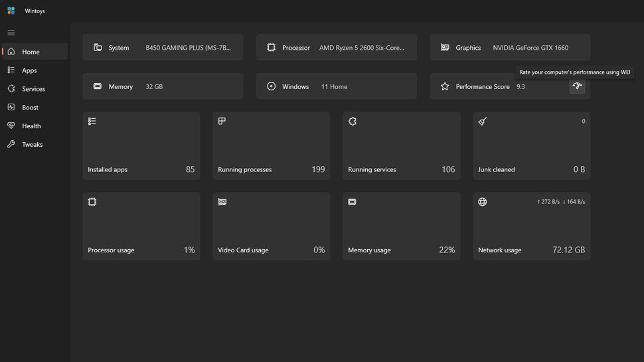Image resolution: width=644 pixels, height=362 pixels.
Task: Click the Performance Score star icon
Action: pyautogui.click(x=445, y=86)
